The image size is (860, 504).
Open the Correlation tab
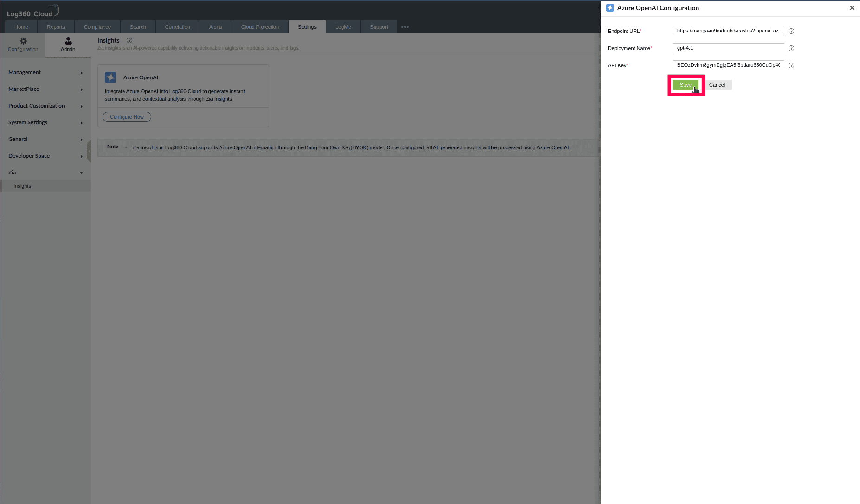pyautogui.click(x=177, y=27)
